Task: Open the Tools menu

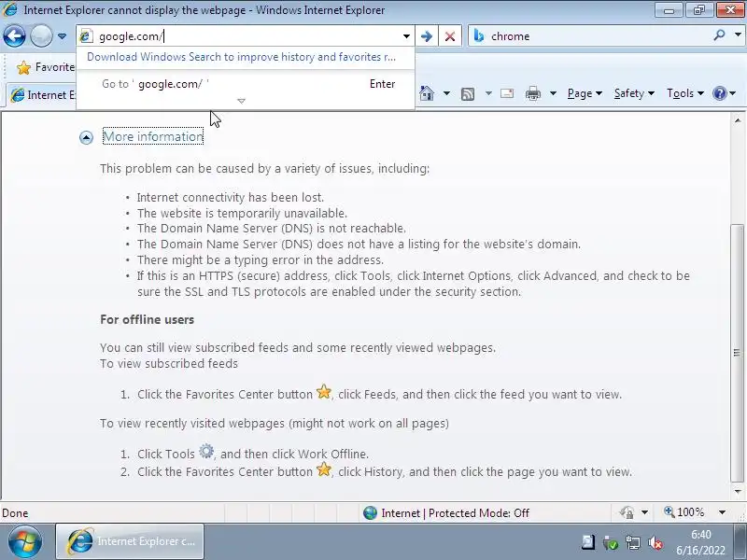Action: click(x=685, y=93)
